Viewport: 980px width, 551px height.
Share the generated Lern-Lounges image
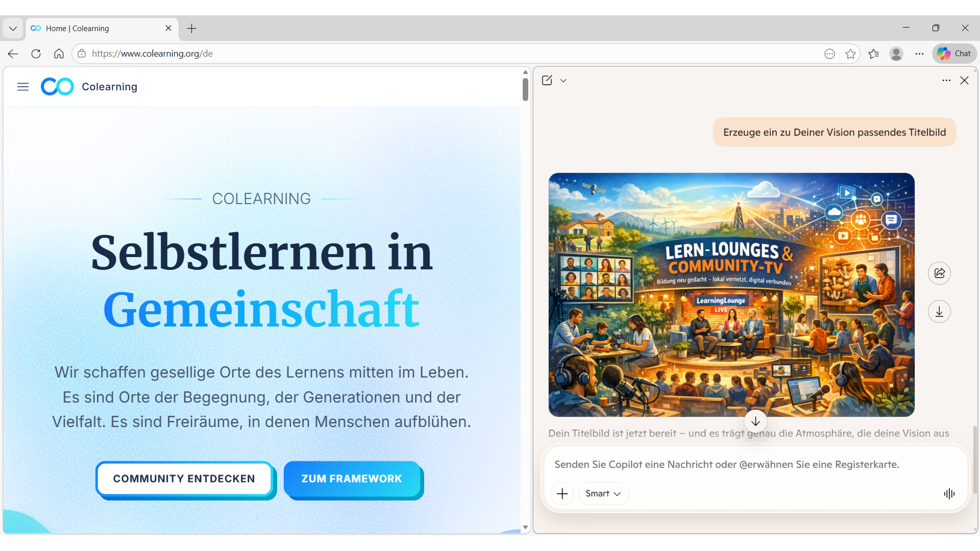pos(939,273)
